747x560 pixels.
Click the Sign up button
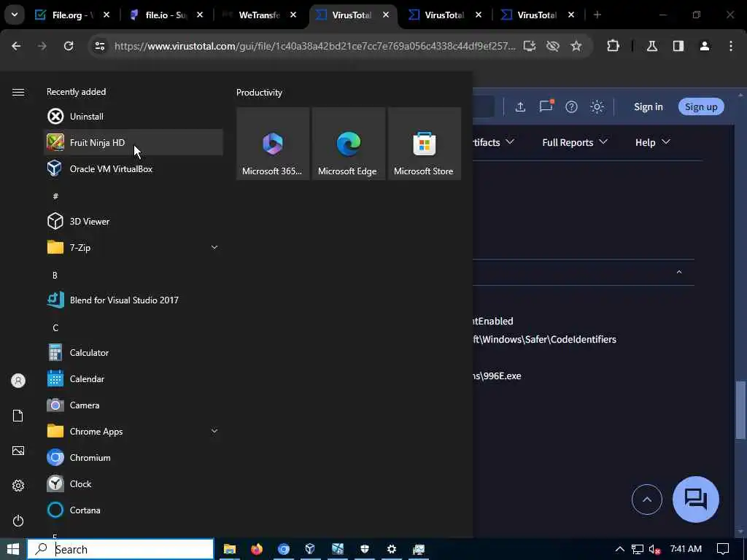point(701,106)
